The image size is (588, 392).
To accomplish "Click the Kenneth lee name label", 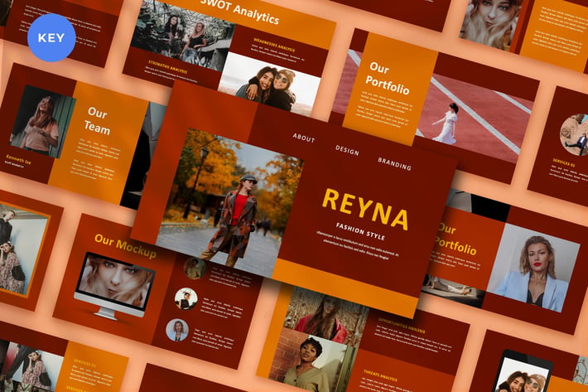I will pyautogui.click(x=18, y=159).
